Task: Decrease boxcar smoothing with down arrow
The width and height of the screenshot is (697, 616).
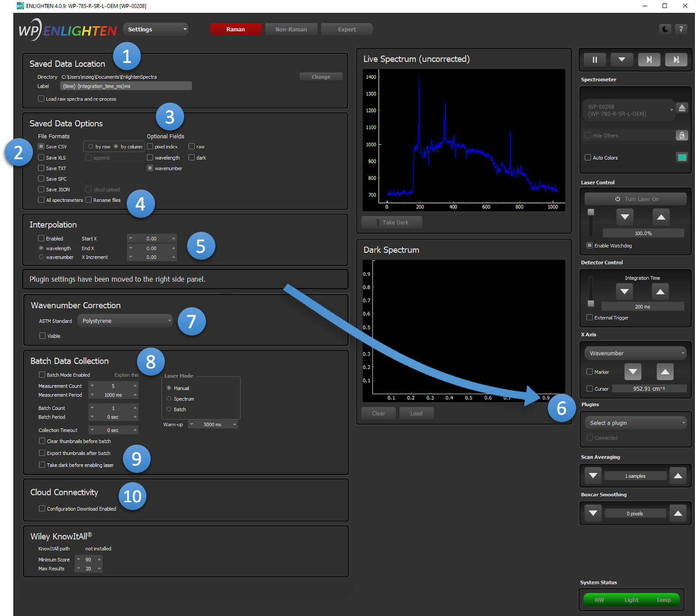Action: click(592, 513)
